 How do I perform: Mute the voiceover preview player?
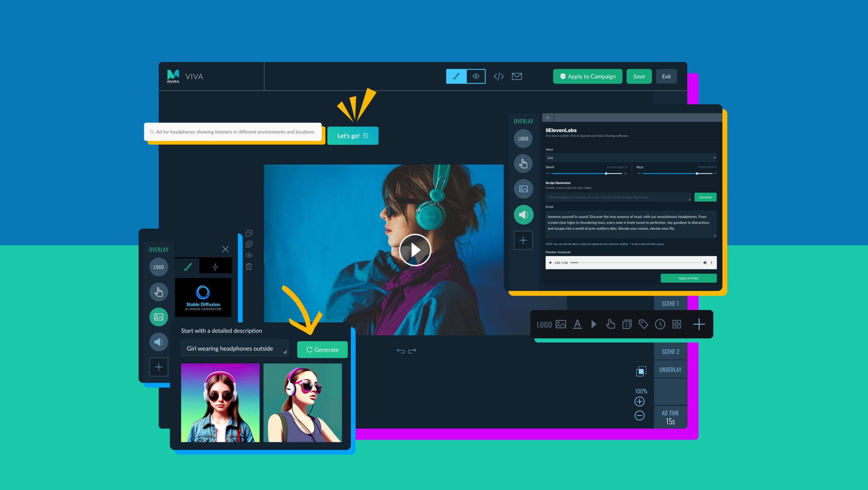[x=705, y=263]
